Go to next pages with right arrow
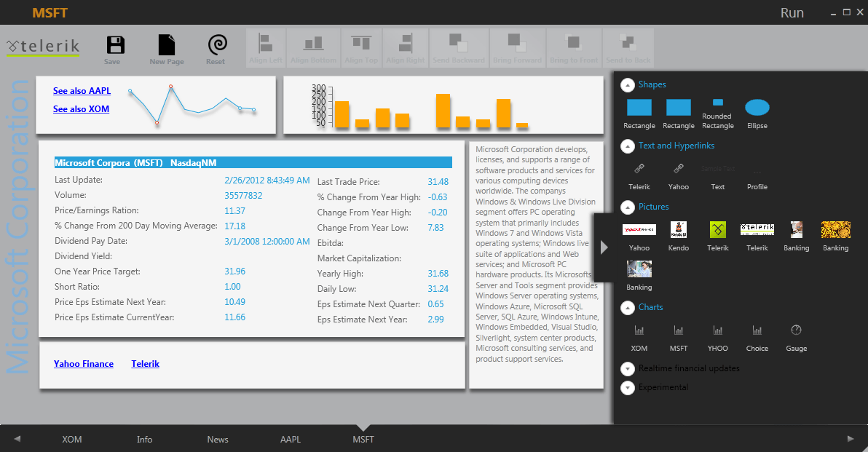Viewport: 868px width, 452px height. coord(851,439)
